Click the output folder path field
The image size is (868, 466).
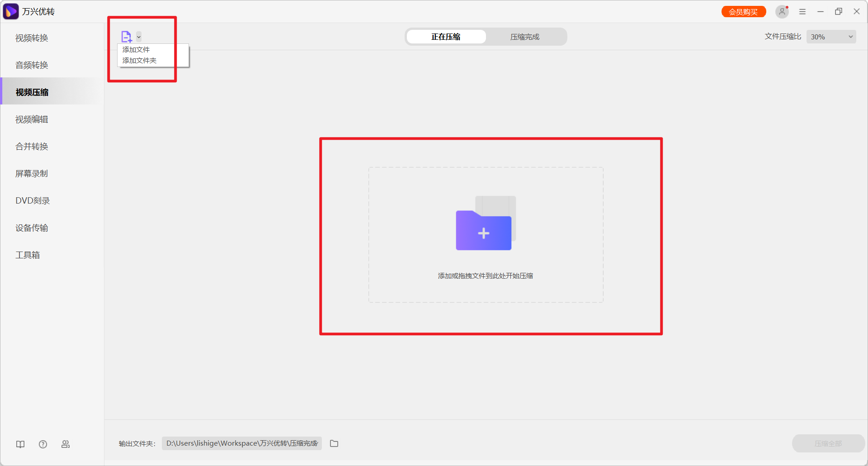click(x=242, y=443)
